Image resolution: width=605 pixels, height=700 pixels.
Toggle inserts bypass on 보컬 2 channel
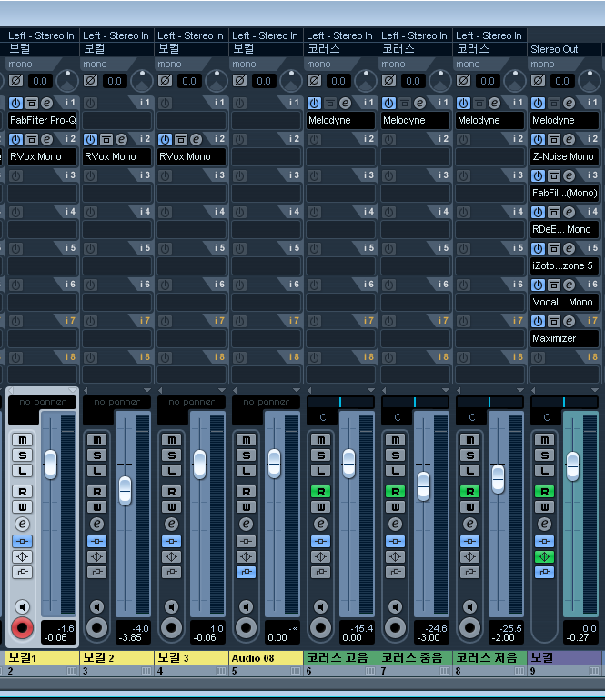pyautogui.click(x=96, y=542)
